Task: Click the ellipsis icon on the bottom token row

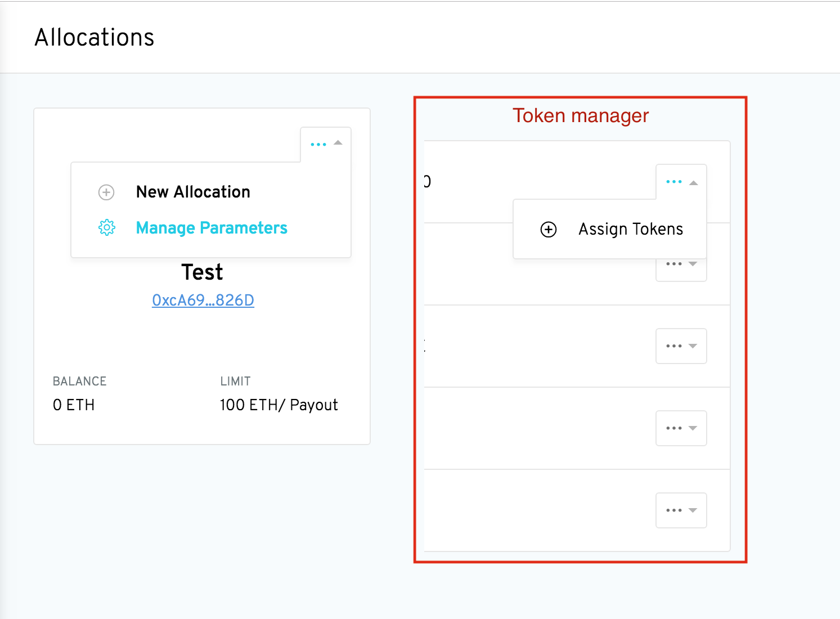Action: (674, 510)
